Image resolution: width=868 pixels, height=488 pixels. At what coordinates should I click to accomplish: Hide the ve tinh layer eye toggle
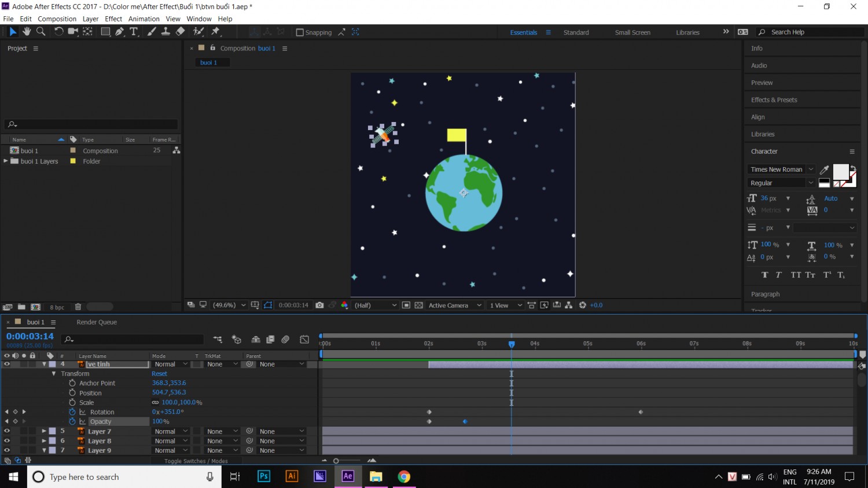pos(7,364)
